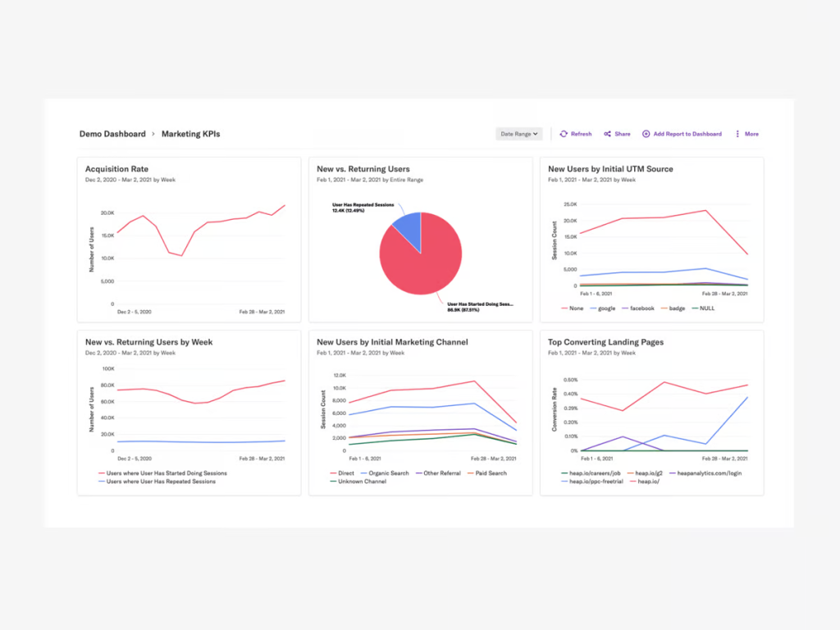This screenshot has width=840, height=630.
Task: Open the Acquisition Rate report title
Action: (118, 169)
